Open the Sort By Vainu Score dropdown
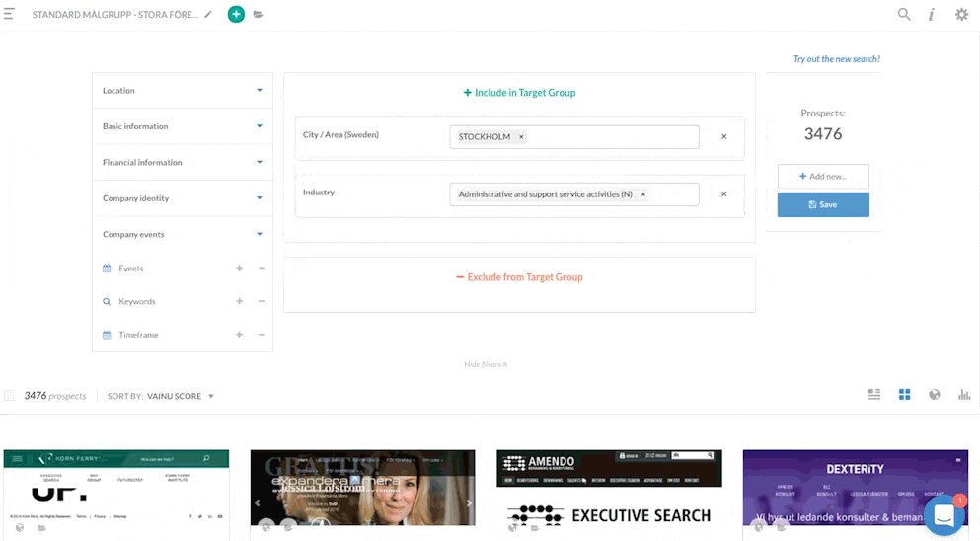This screenshot has height=541, width=980. [181, 396]
